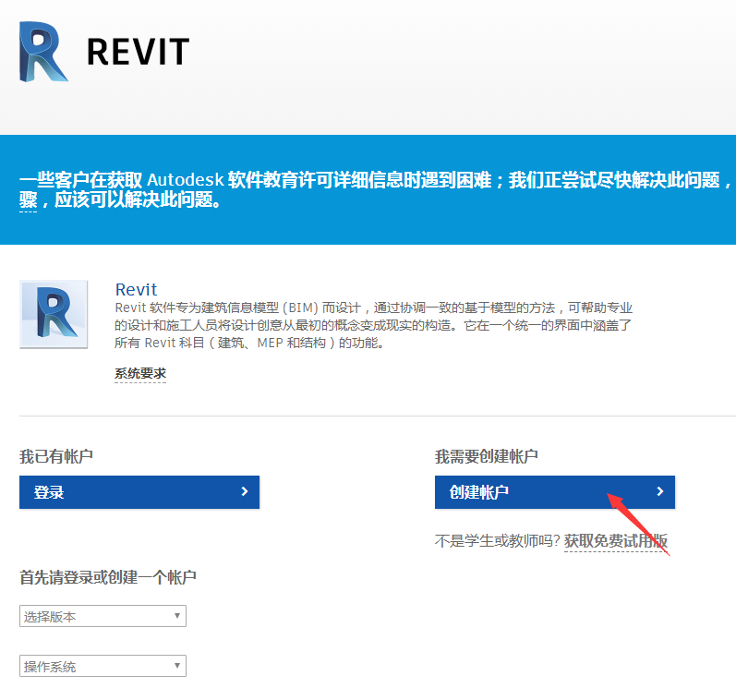Click the REVIT wordmark text in the header

[x=139, y=52]
